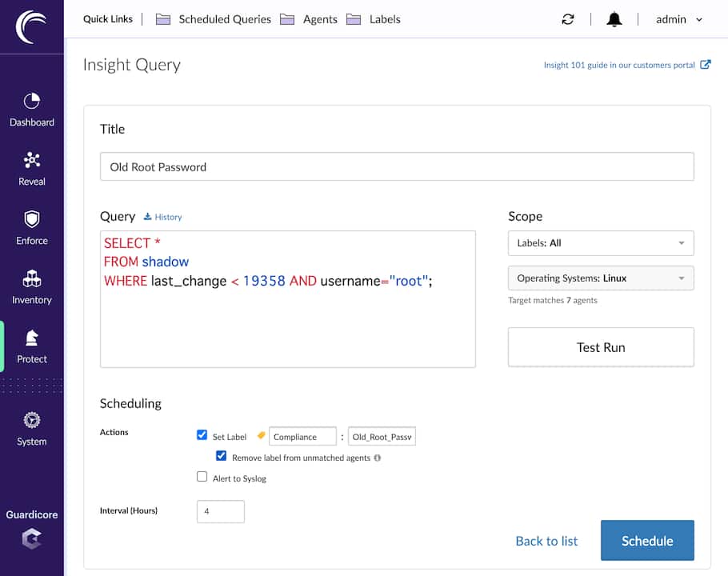
Task: Expand the Labels: All dropdown
Action: coord(601,243)
